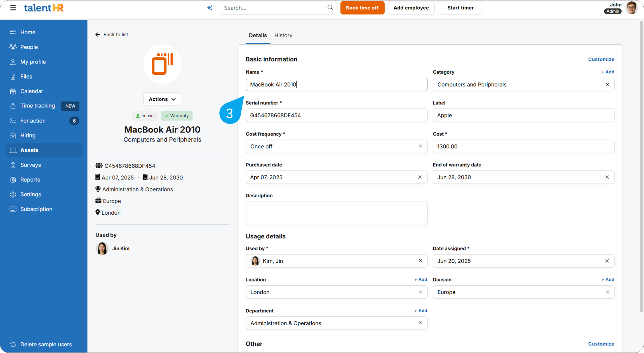Click + Add next to Location

[x=420, y=279]
